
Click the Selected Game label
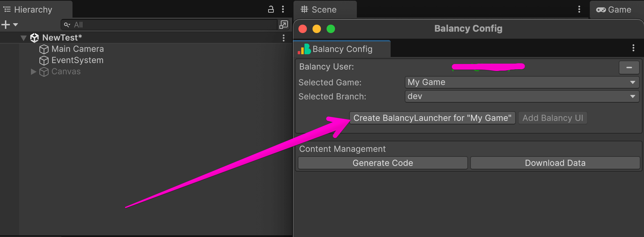tap(330, 82)
